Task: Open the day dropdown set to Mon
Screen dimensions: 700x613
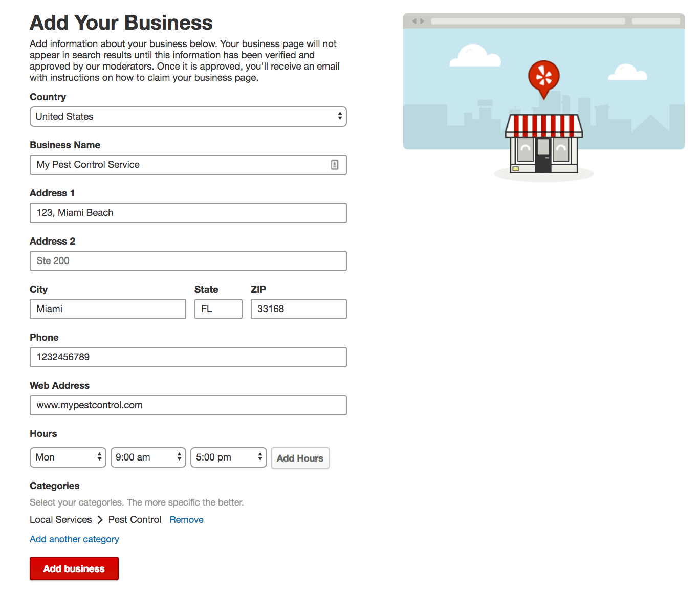Action: click(x=68, y=457)
